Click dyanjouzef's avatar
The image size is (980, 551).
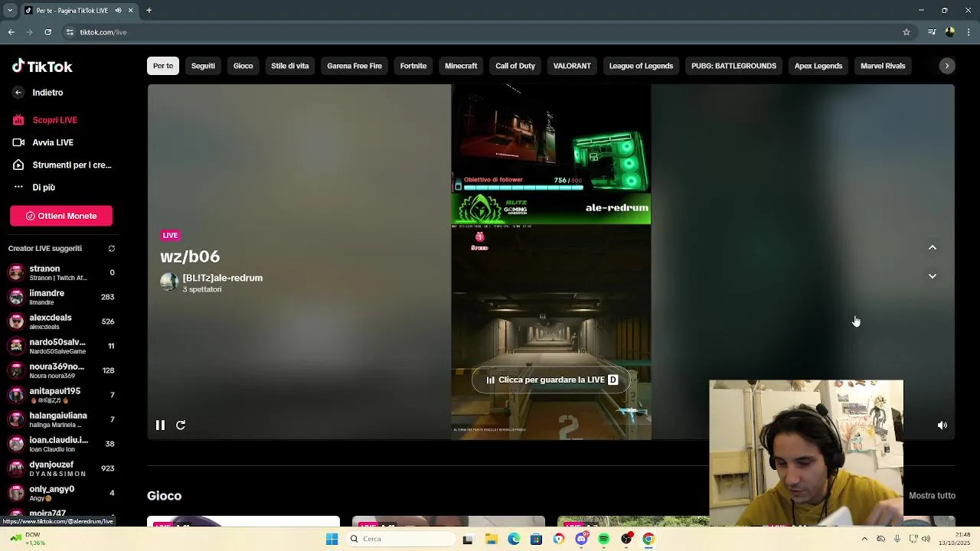tap(16, 468)
